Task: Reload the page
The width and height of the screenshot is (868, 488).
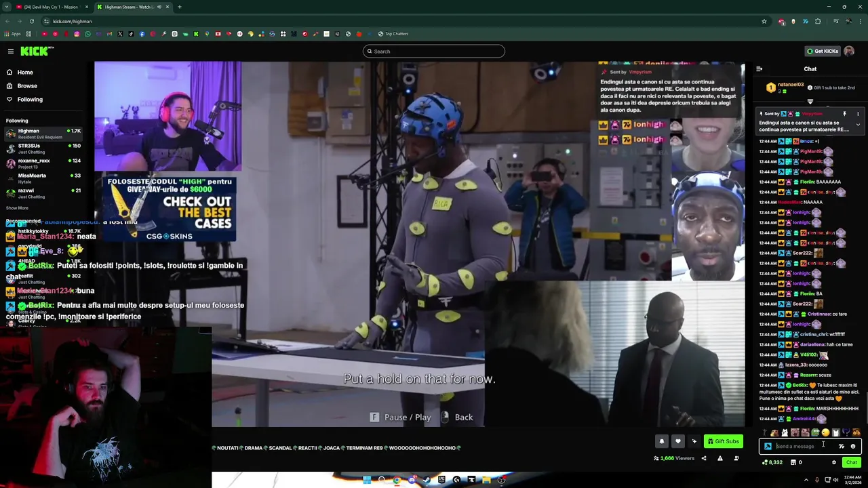Action: [x=32, y=21]
